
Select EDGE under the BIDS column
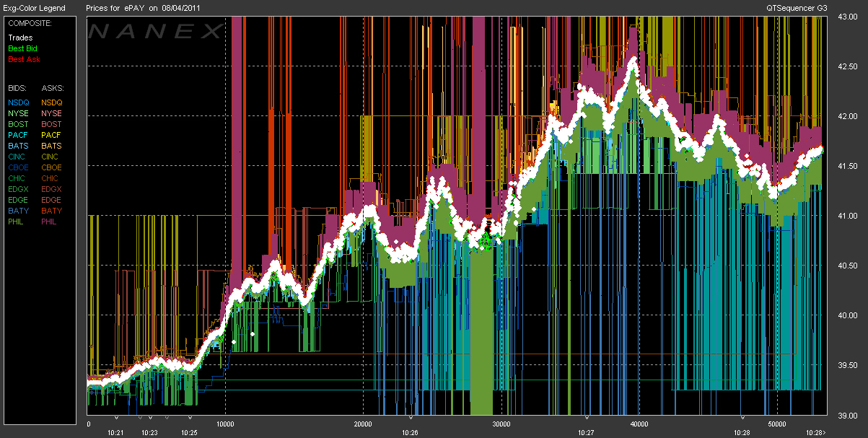coord(19,200)
